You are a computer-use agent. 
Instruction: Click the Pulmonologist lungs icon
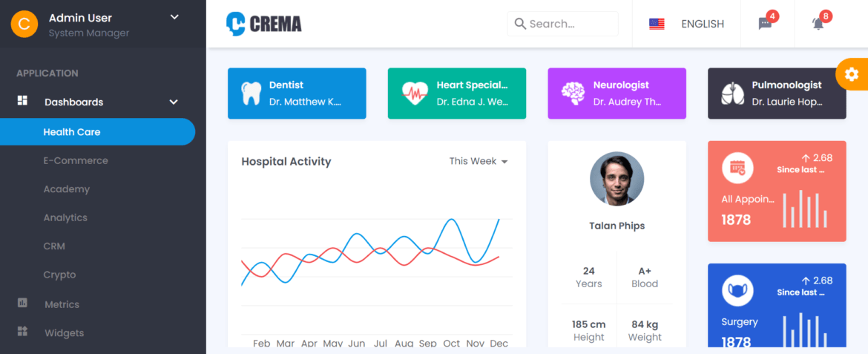732,94
